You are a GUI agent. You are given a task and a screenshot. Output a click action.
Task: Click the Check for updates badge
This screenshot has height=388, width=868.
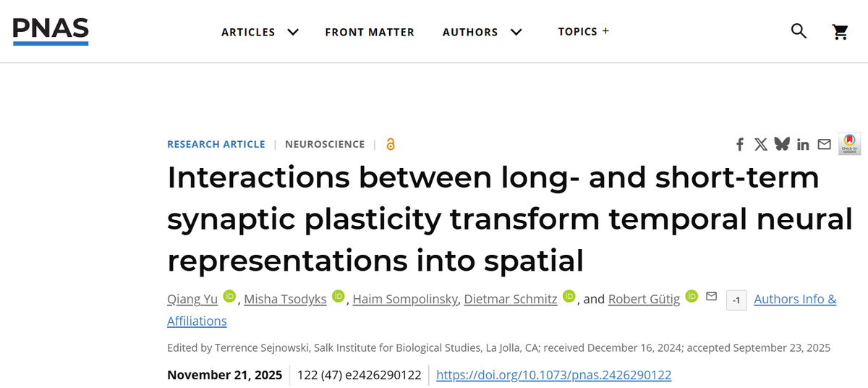click(x=848, y=143)
